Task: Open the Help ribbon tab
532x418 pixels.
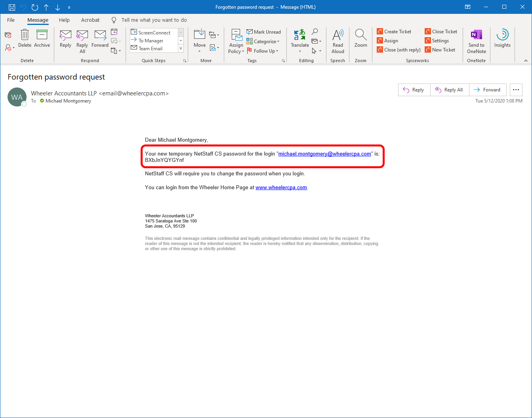Action: pos(64,20)
